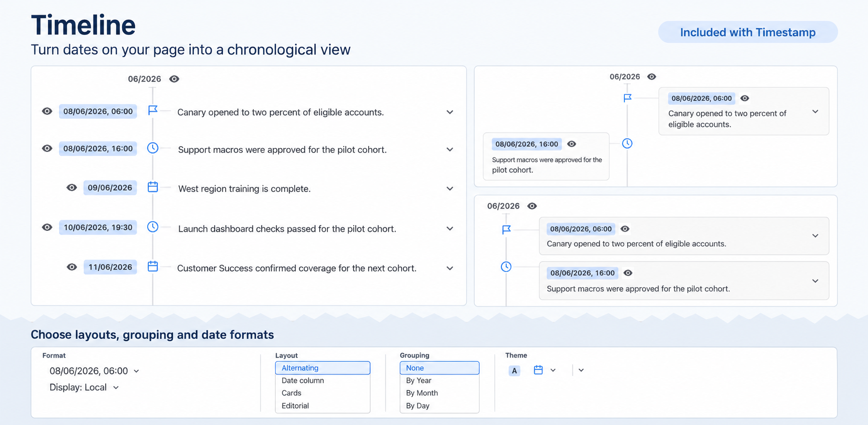The width and height of the screenshot is (868, 425).
Task: Click the calendar icon in Theme section
Action: pos(538,370)
